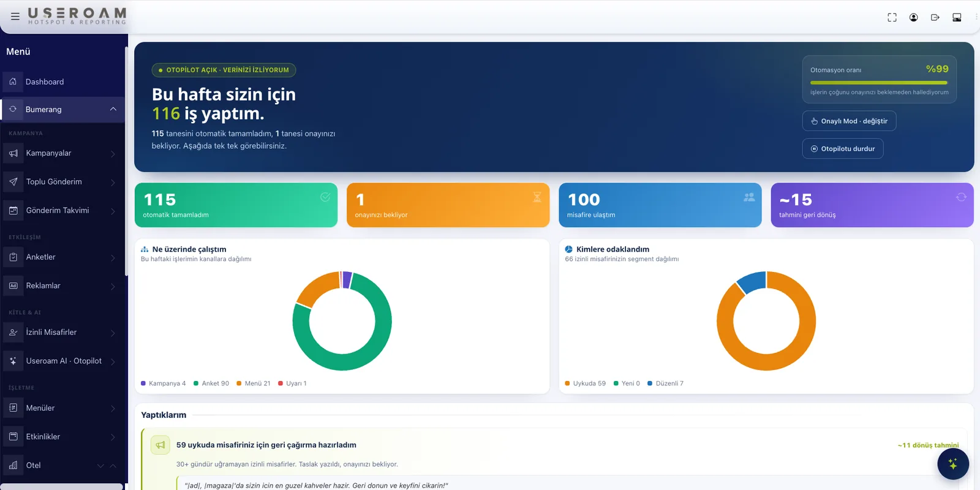Toggle Menü 21 legend series
This screenshot has height=490, width=980.
(254, 383)
